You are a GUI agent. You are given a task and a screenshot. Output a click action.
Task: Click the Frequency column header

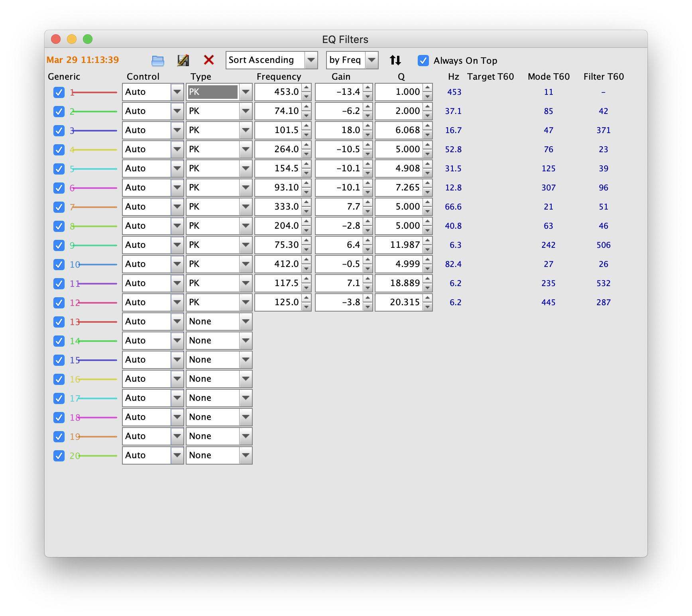[279, 77]
